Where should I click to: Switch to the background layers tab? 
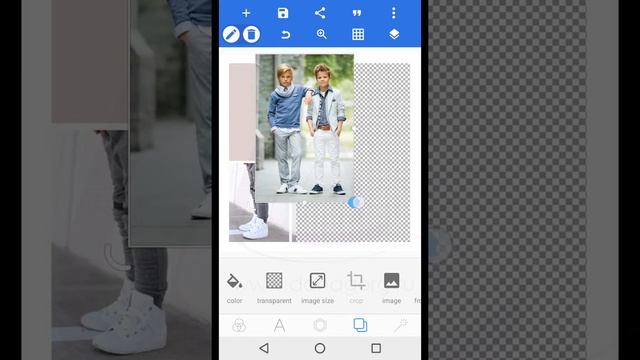point(360,325)
